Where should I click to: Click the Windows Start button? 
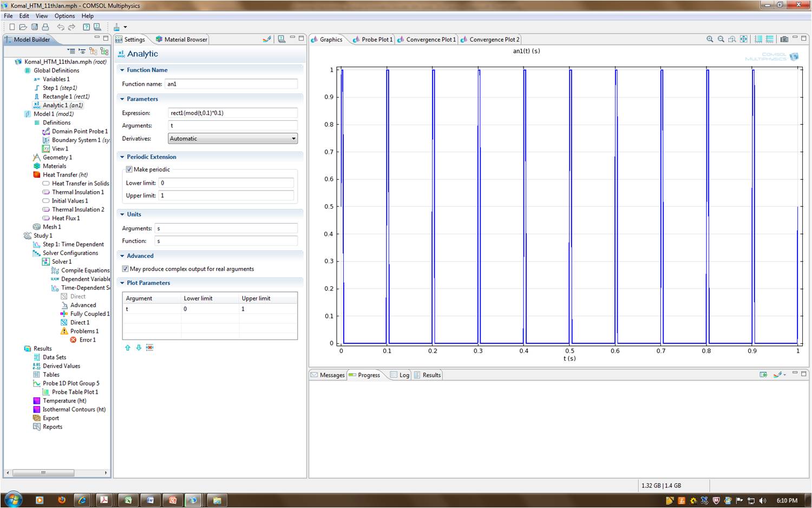coord(13,499)
